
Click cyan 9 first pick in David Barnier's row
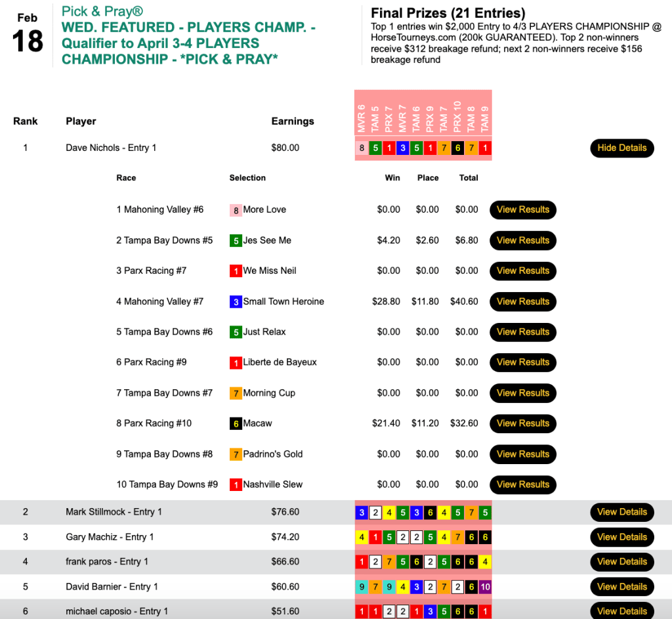(362, 587)
